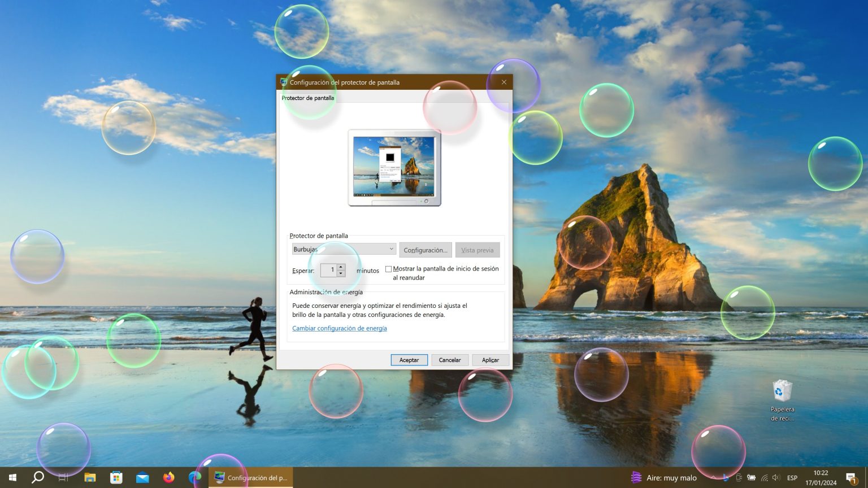
Task: Launch Firefox from the taskbar
Action: click(x=169, y=478)
